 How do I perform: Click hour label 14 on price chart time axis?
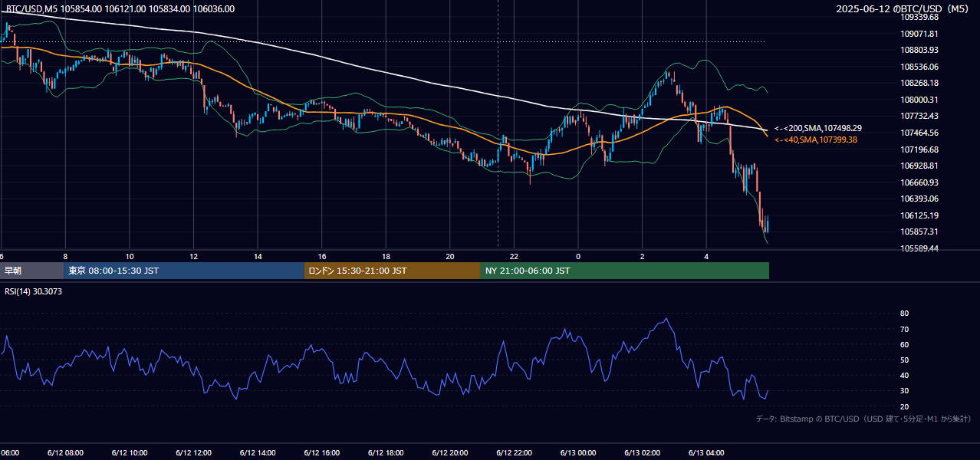pyautogui.click(x=258, y=256)
